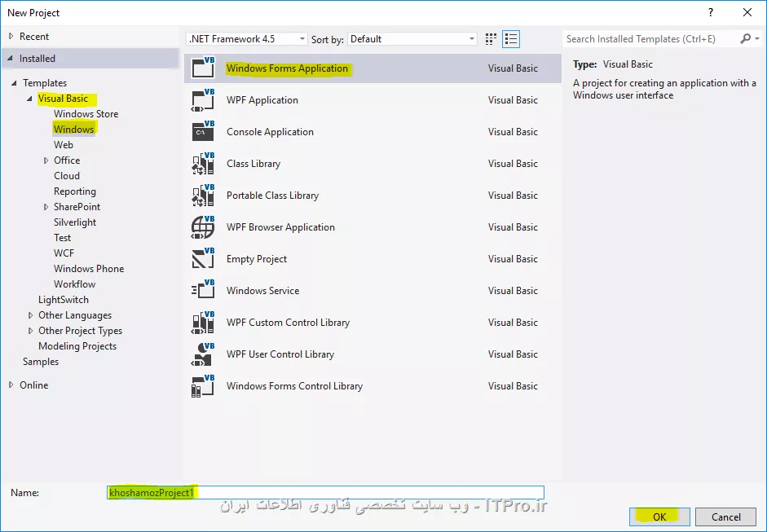Select the Cloud category

pos(67,175)
